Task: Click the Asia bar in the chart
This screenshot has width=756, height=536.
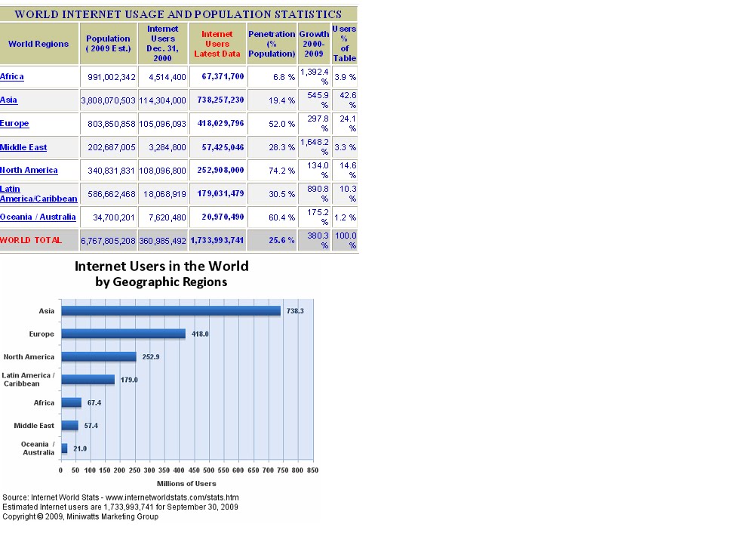Action: click(171, 311)
